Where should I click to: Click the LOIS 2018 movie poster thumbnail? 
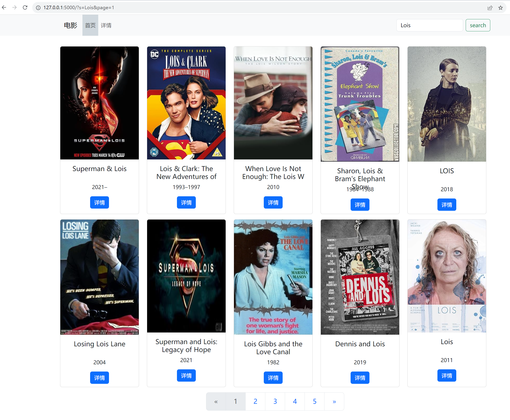point(446,104)
